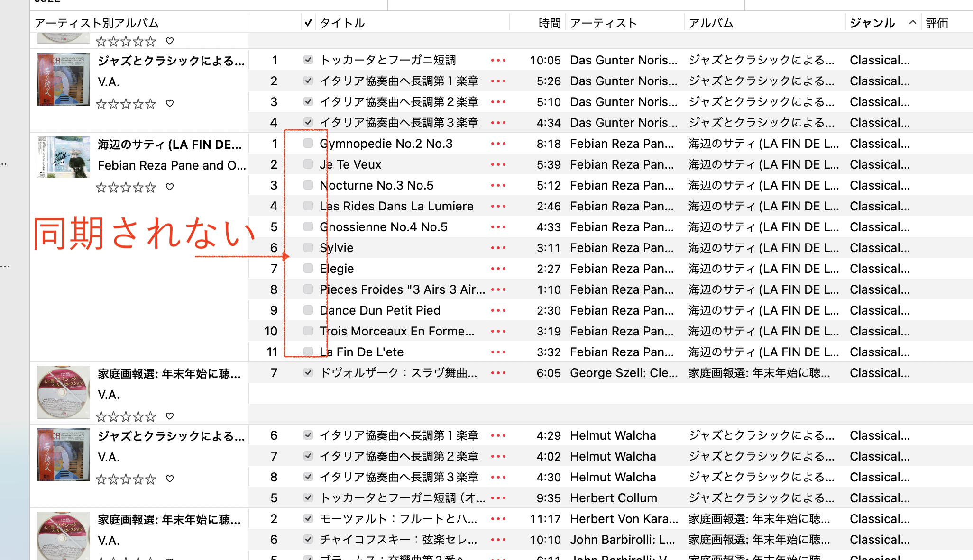
Task: Click the three dots for ドヴォルザーク スラヴ舞曲 track
Action: (498, 373)
